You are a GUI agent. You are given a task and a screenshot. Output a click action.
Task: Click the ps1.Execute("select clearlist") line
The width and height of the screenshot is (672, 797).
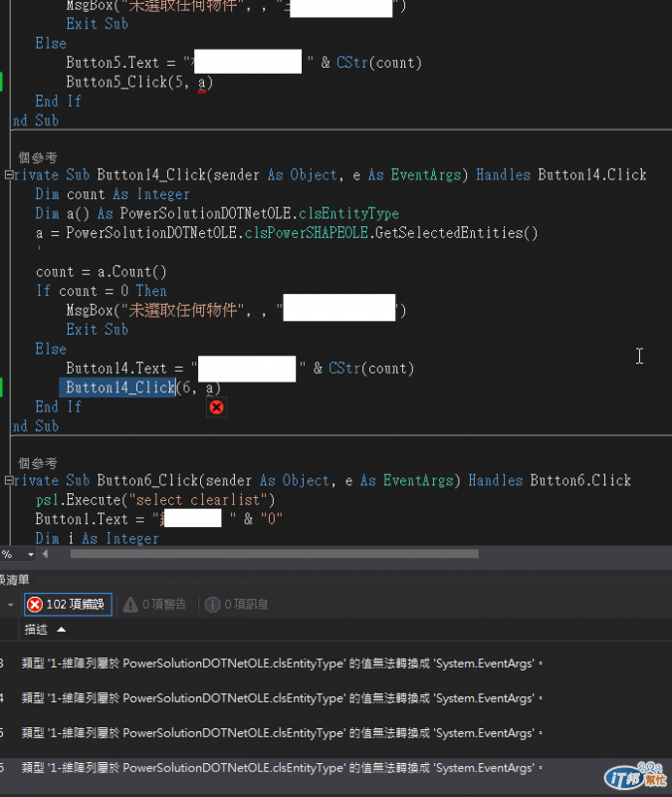[x=155, y=500]
